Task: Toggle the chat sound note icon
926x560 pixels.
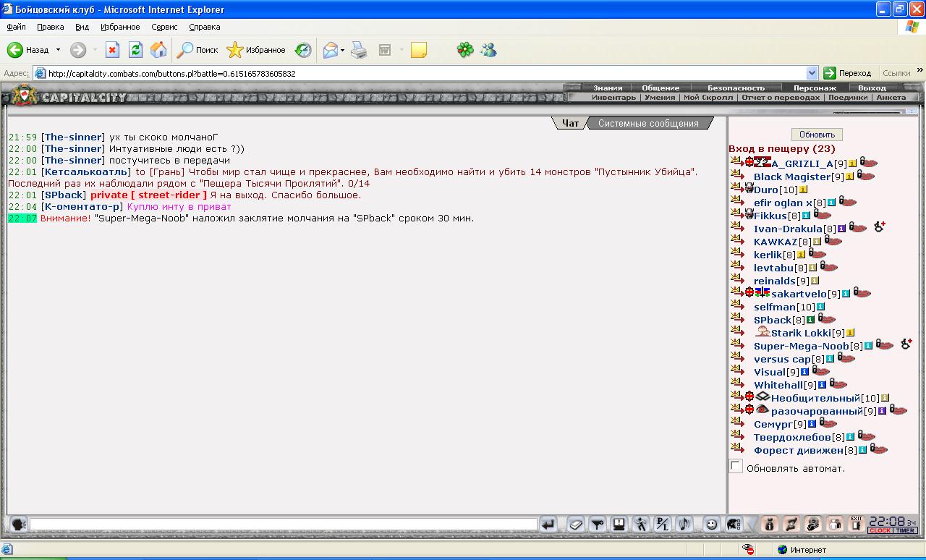Action: coord(684,525)
